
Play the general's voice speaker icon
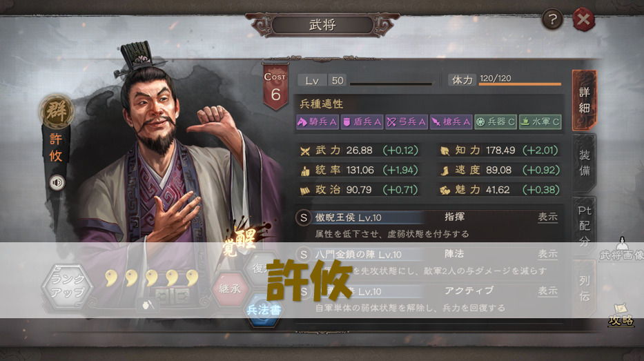point(57,183)
